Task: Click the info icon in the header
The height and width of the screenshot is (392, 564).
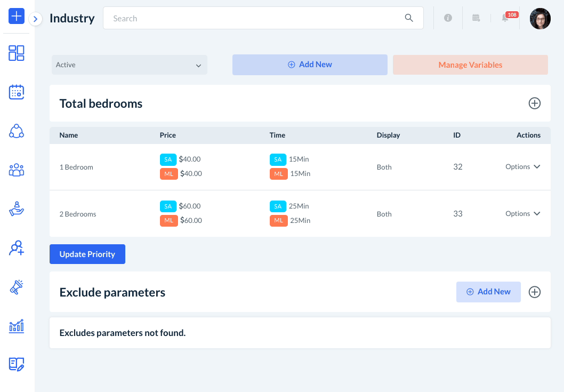Action: click(448, 18)
